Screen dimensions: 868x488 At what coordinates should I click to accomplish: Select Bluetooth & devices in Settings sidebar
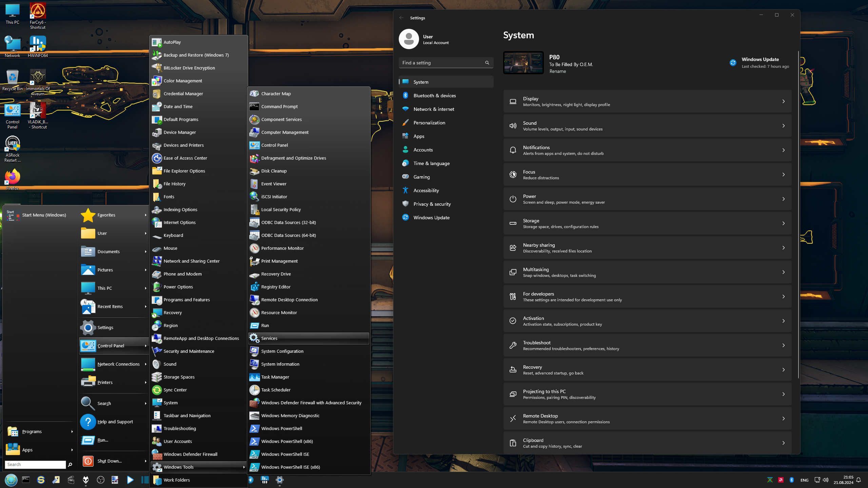434,96
